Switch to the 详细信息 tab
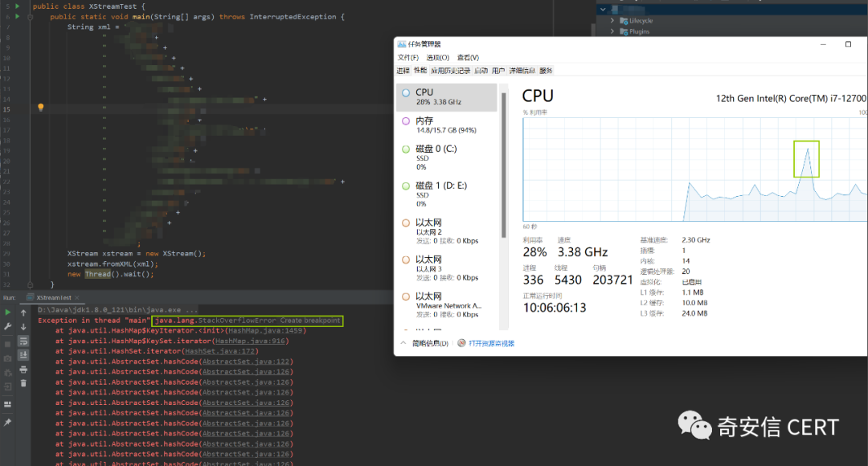 [522, 71]
